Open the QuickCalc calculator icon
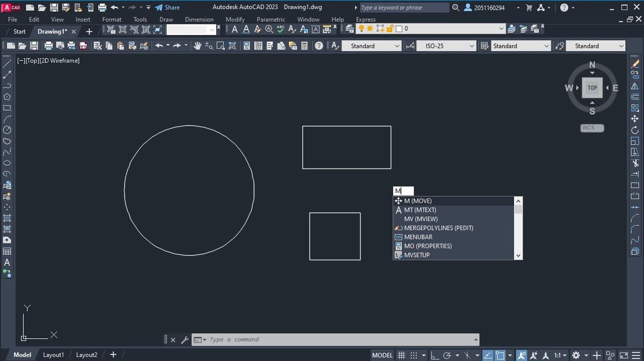Viewport: 644px width, 361px height. coord(305,46)
